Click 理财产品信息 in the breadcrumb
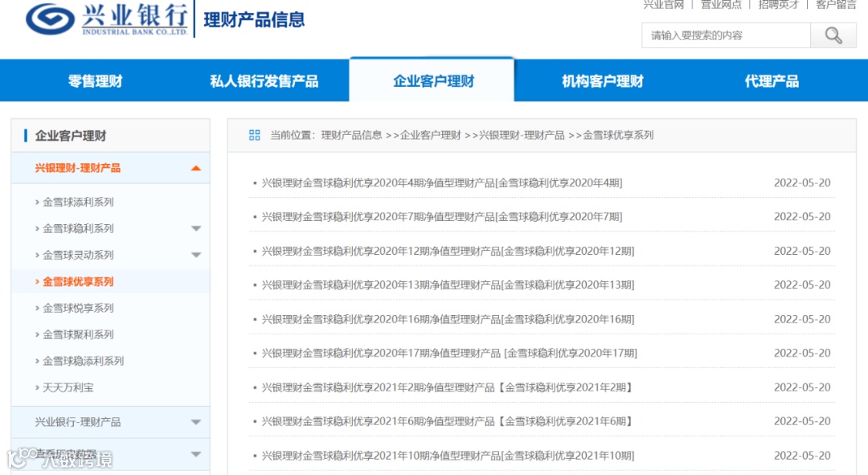 [x=351, y=135]
